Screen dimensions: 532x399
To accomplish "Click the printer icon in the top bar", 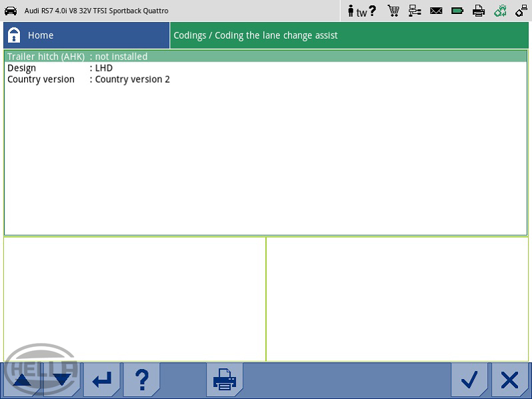I will tap(479, 11).
